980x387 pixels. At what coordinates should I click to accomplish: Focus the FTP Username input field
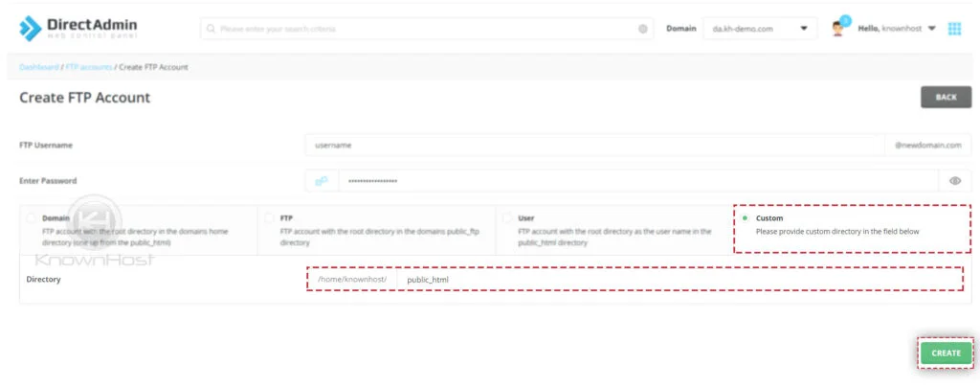(x=593, y=145)
